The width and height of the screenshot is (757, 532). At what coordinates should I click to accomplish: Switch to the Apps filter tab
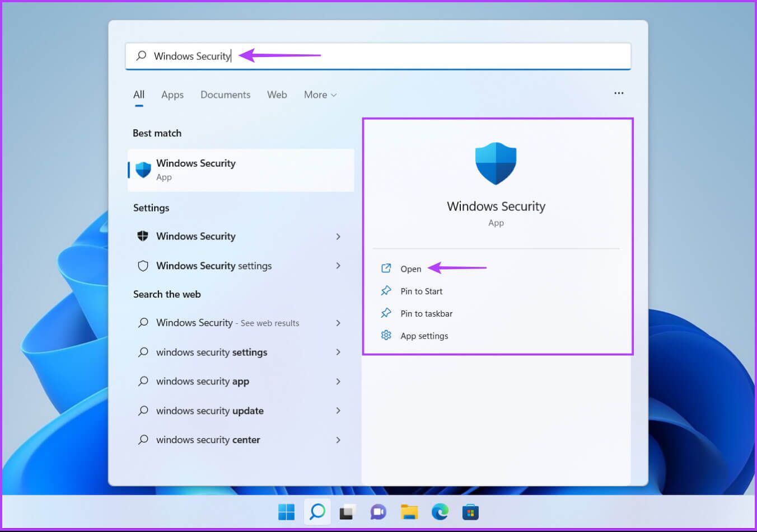pos(172,95)
